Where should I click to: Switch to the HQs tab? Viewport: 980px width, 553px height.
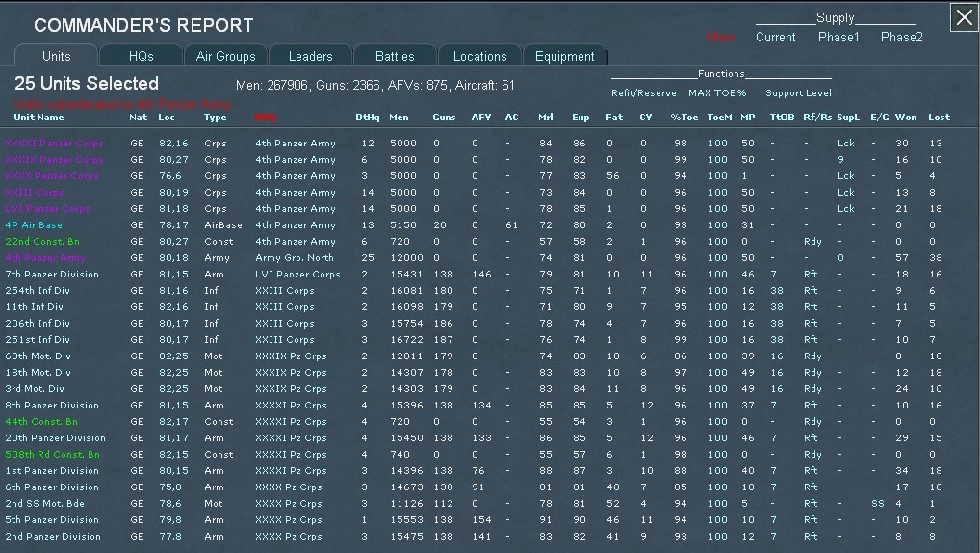[141, 56]
